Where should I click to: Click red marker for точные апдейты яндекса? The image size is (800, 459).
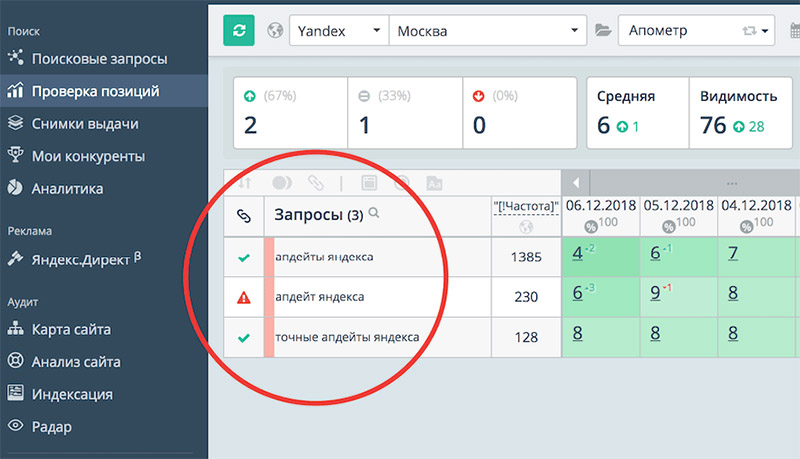tap(269, 337)
